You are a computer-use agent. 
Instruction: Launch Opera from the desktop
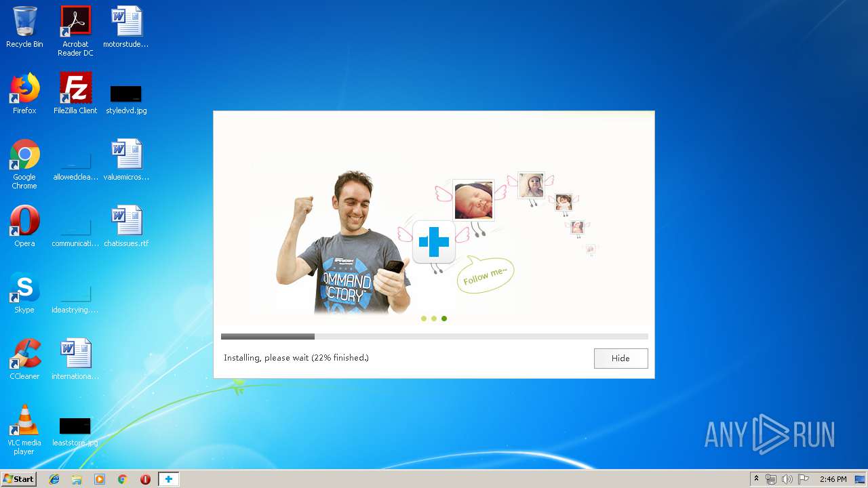pyautogui.click(x=24, y=226)
